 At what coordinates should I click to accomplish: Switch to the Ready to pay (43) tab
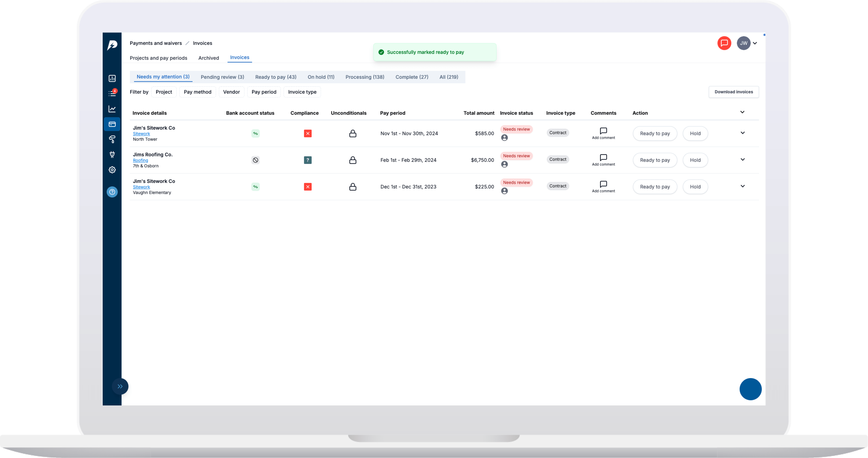coord(276,77)
